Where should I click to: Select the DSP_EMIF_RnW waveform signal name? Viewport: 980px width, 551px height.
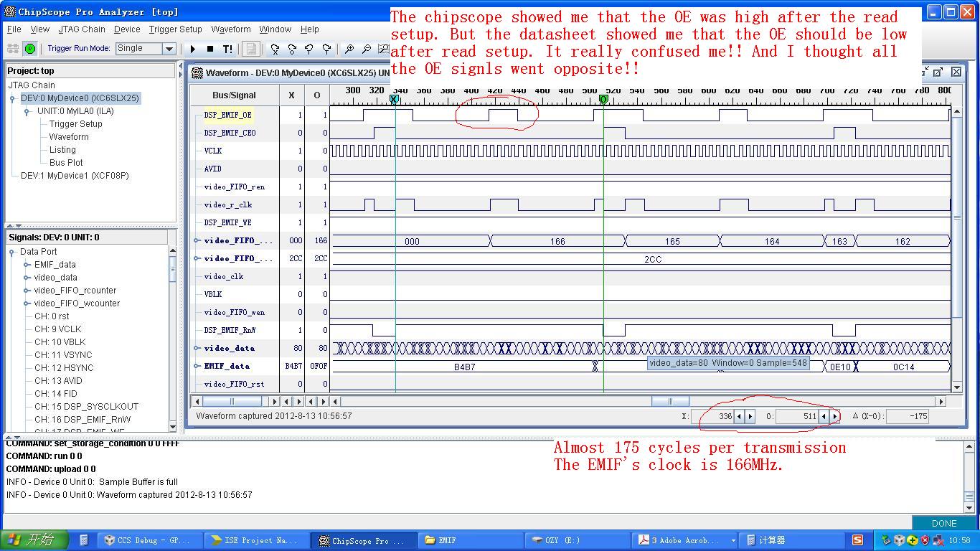tap(230, 330)
